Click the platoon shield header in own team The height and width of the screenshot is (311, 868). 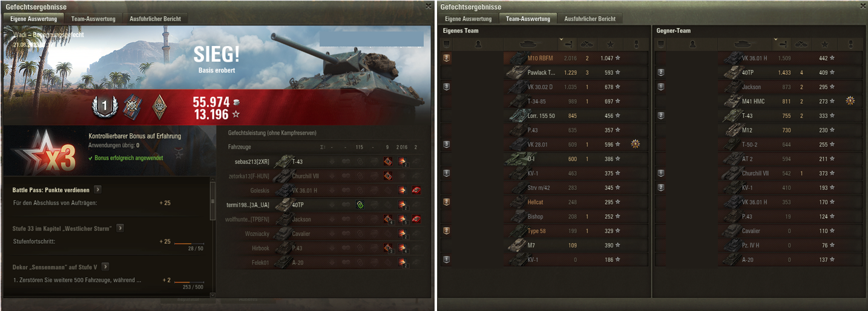447,44
